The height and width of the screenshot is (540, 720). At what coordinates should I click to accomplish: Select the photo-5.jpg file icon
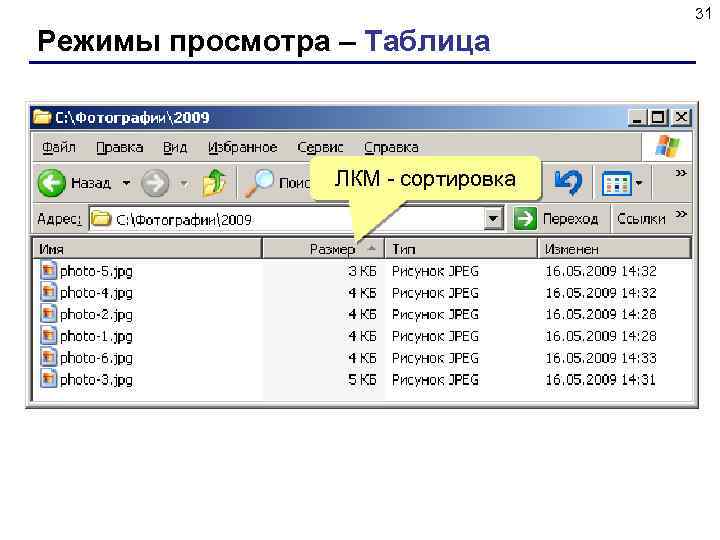[x=48, y=270]
